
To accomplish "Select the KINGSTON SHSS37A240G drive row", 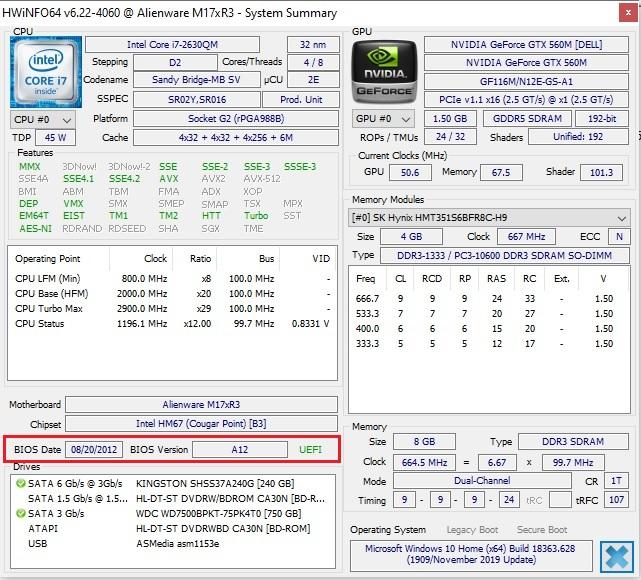I will [x=173, y=484].
